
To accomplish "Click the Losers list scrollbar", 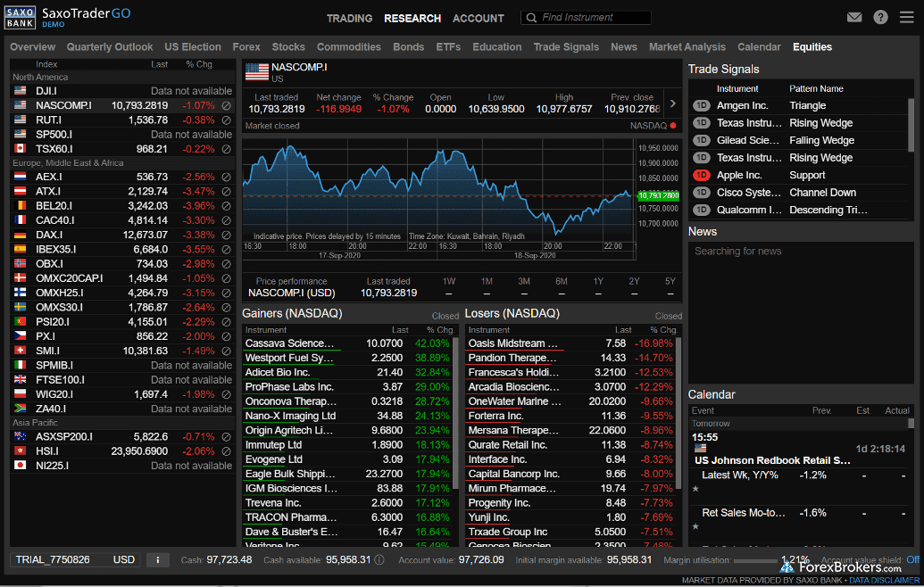I will point(678,412).
